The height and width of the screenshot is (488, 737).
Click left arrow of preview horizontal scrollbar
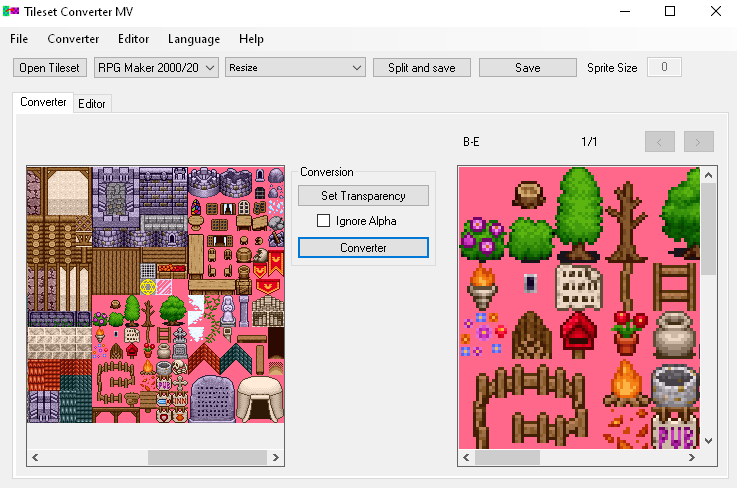click(466, 457)
